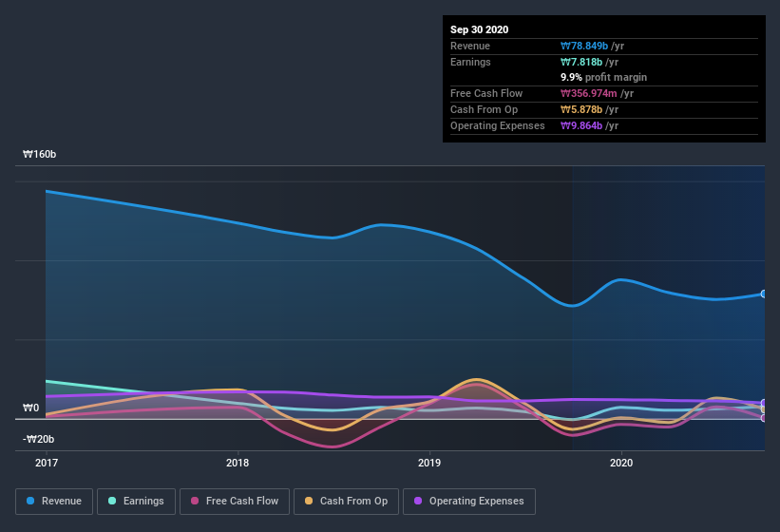Image resolution: width=780 pixels, height=532 pixels.
Task: Click the ₩7.818b earnings value
Action: tap(581, 62)
